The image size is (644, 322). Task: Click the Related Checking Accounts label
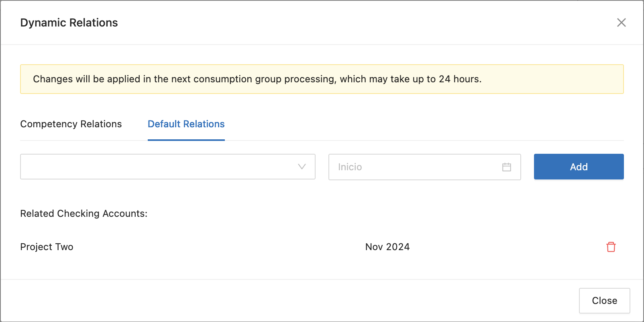point(84,214)
